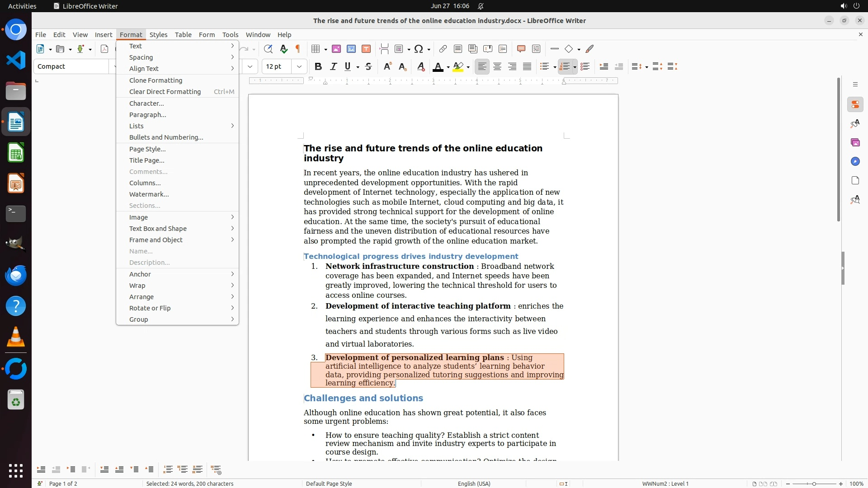Image resolution: width=868 pixels, height=488 pixels.
Task: Expand the highlighting color dropdown arrow
Action: tap(468, 67)
